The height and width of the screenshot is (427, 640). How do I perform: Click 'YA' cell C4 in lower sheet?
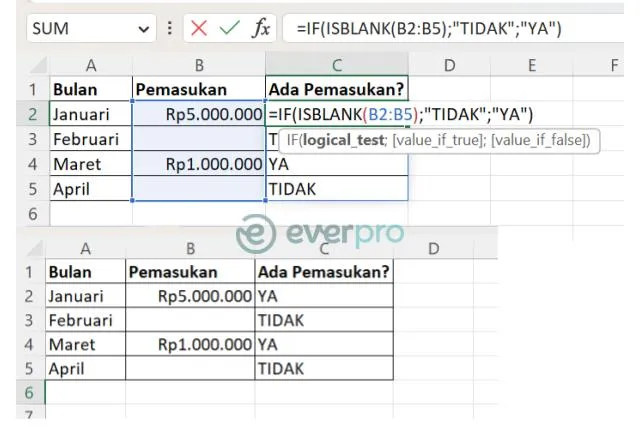pos(324,345)
